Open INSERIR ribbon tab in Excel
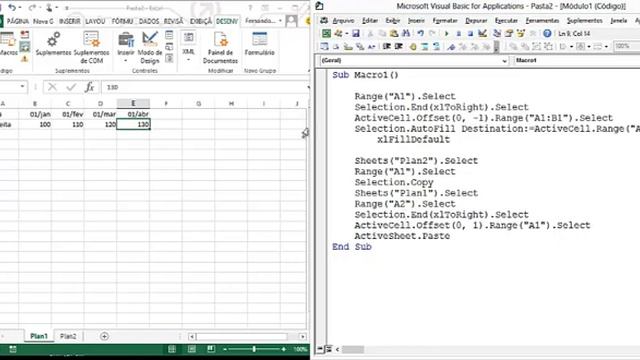Screen dimensions: 640x360 [69, 21]
